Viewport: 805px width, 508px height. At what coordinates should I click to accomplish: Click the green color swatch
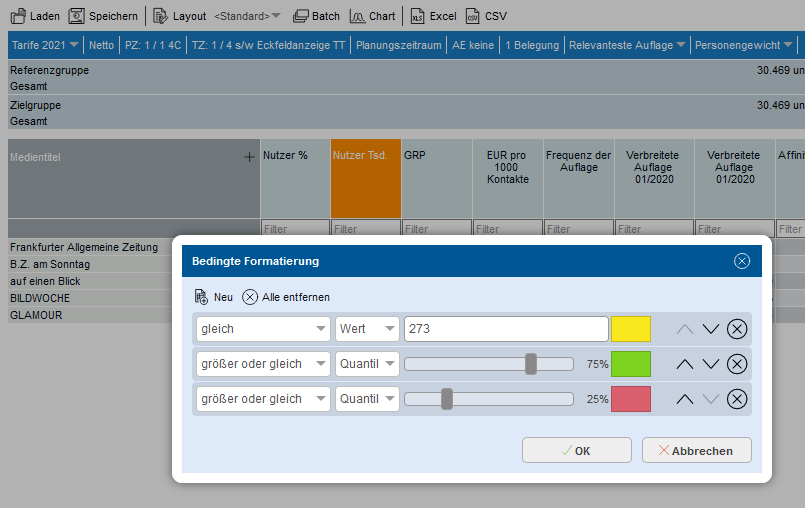coord(631,364)
